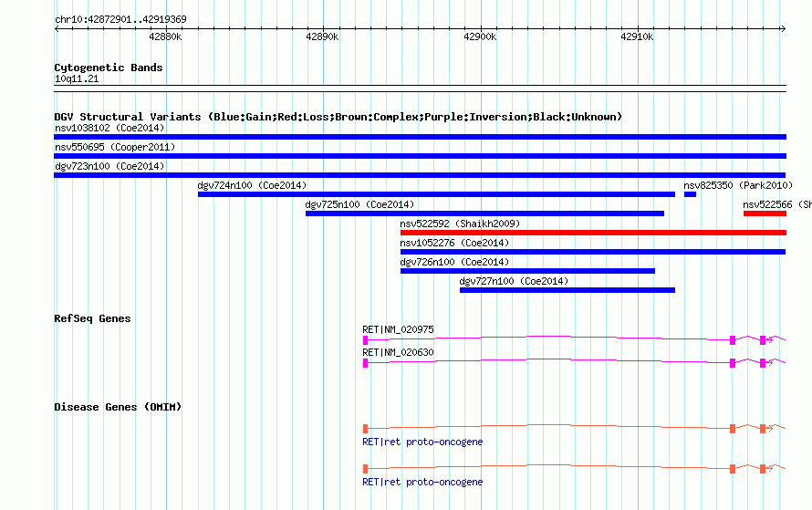
Task: Click the nsv522592 (Shaikh2009) label
Action: [460, 224]
